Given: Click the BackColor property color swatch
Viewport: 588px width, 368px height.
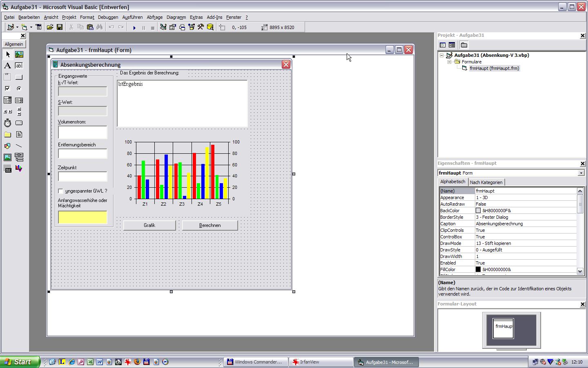Looking at the screenshot, I should coord(478,211).
